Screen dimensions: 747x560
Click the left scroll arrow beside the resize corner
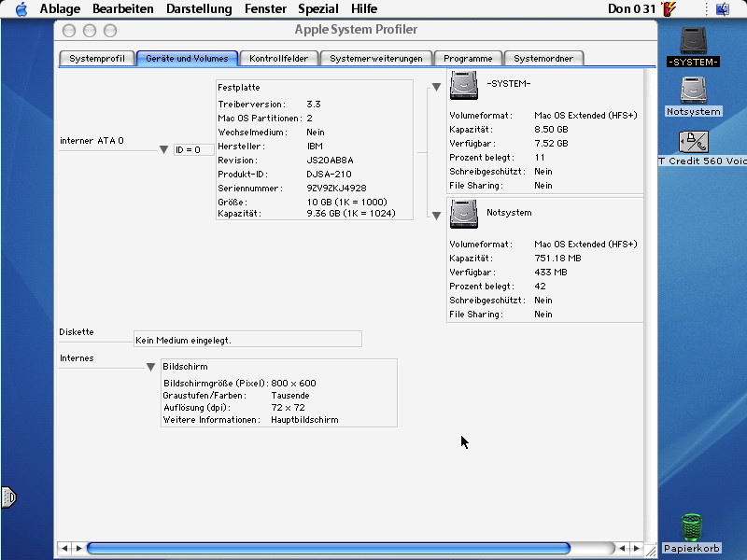tap(622, 548)
